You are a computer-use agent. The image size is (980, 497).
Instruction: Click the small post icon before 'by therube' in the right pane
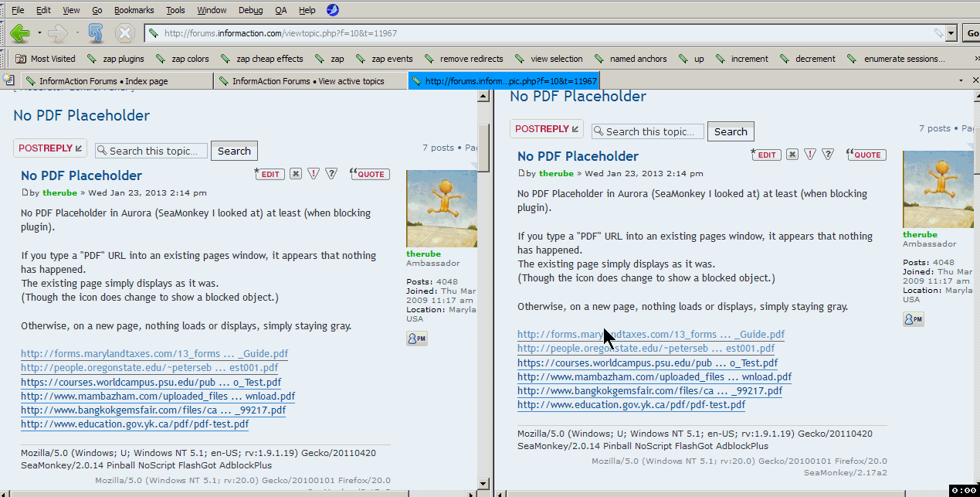[x=521, y=173]
